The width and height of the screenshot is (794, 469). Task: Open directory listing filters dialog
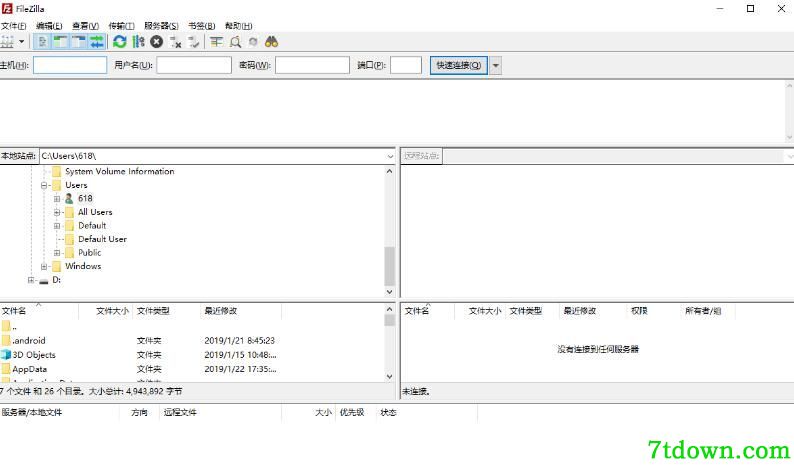pos(217,42)
